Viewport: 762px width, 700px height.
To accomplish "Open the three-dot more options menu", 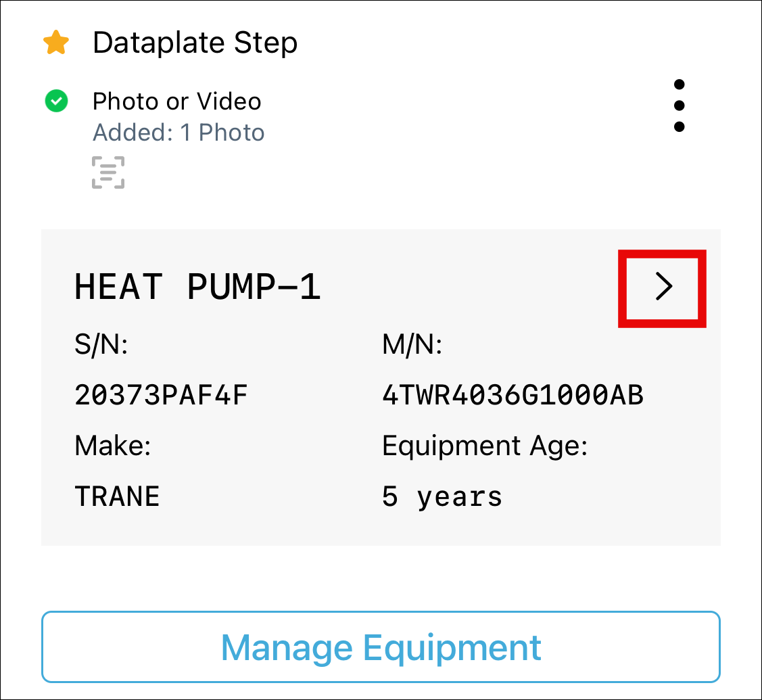I will point(679,106).
